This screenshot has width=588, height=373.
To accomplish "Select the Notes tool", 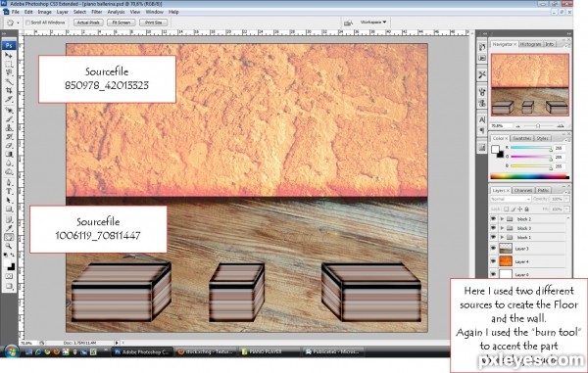I will (9, 220).
